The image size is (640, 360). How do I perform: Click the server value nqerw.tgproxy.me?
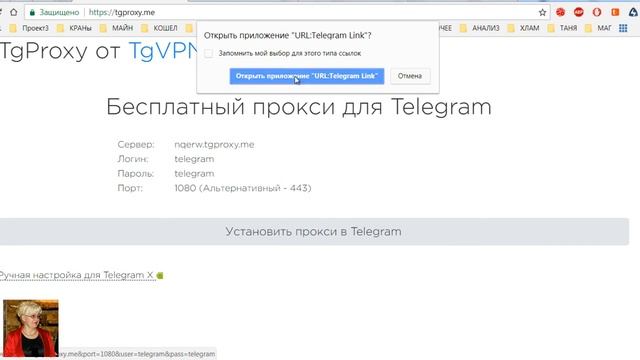click(x=214, y=144)
